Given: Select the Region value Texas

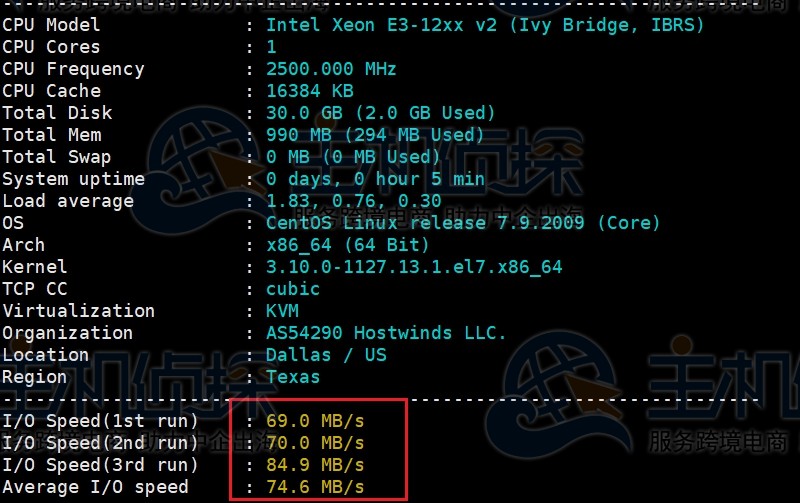Looking at the screenshot, I should coord(293,377).
